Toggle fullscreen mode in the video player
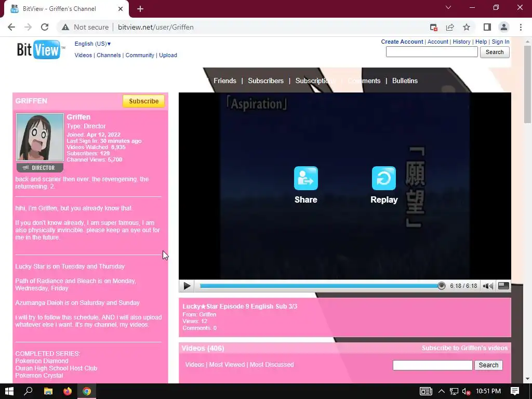Screen dimensions: 532x399 click(503, 286)
